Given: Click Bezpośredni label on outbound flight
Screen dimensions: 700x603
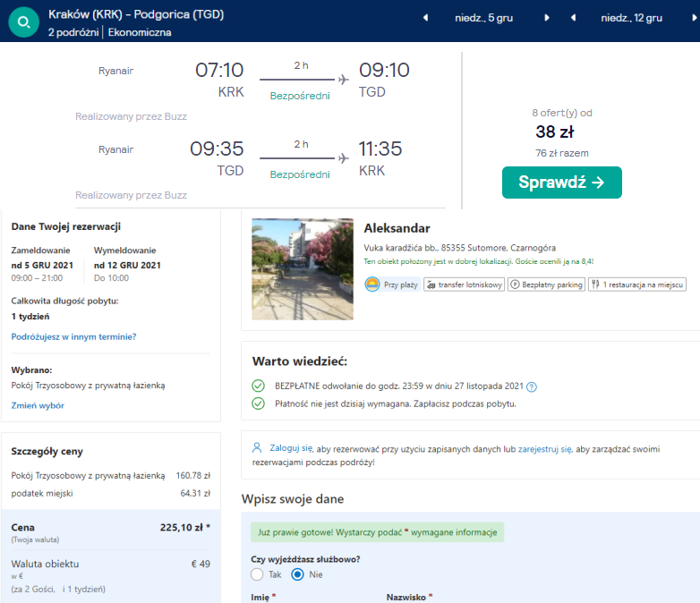Looking at the screenshot, I should [300, 96].
